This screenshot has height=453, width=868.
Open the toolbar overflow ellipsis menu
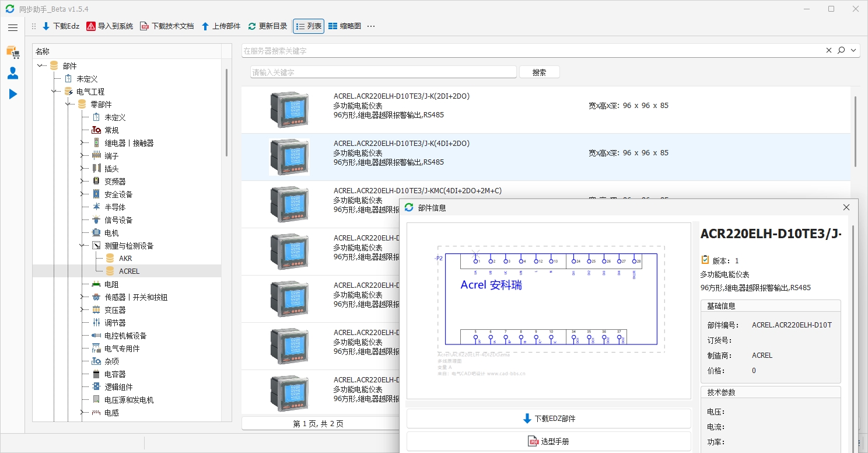pyautogui.click(x=371, y=26)
